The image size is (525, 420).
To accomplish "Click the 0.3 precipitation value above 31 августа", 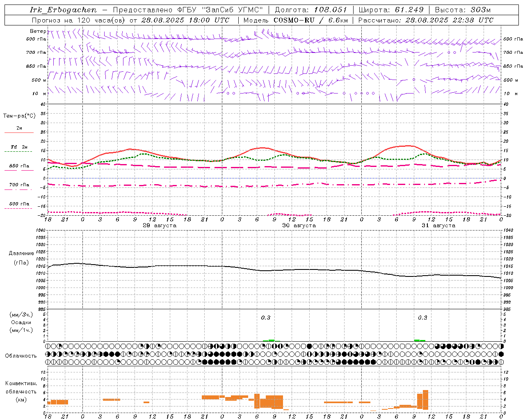I will (x=422, y=318).
